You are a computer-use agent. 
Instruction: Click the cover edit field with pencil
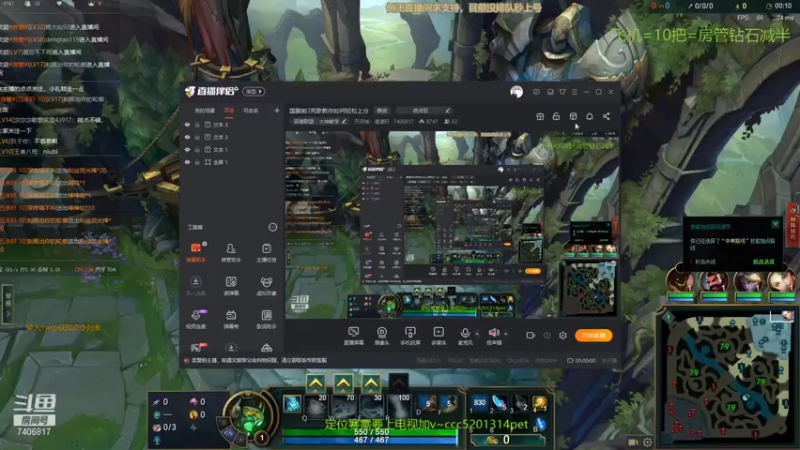pyautogui.click(x=424, y=110)
